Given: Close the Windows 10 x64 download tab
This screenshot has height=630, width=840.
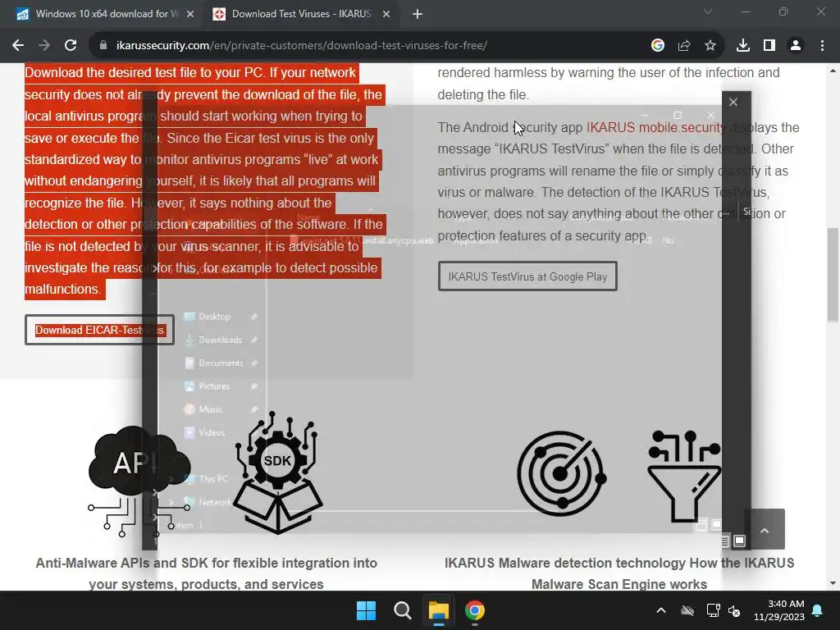Looking at the screenshot, I should tap(190, 14).
